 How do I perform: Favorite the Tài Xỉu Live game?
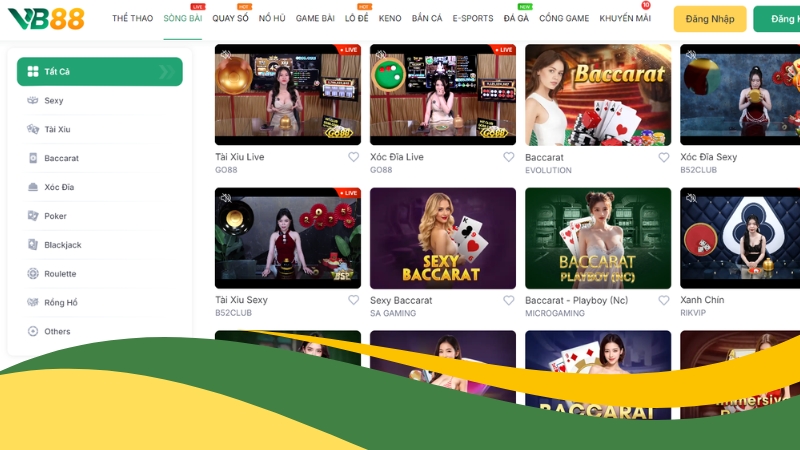click(354, 157)
